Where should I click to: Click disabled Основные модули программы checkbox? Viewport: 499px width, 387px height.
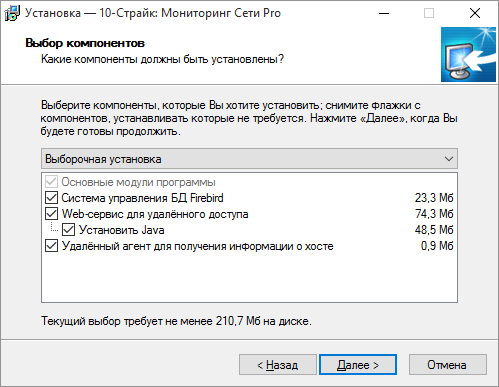tap(51, 182)
